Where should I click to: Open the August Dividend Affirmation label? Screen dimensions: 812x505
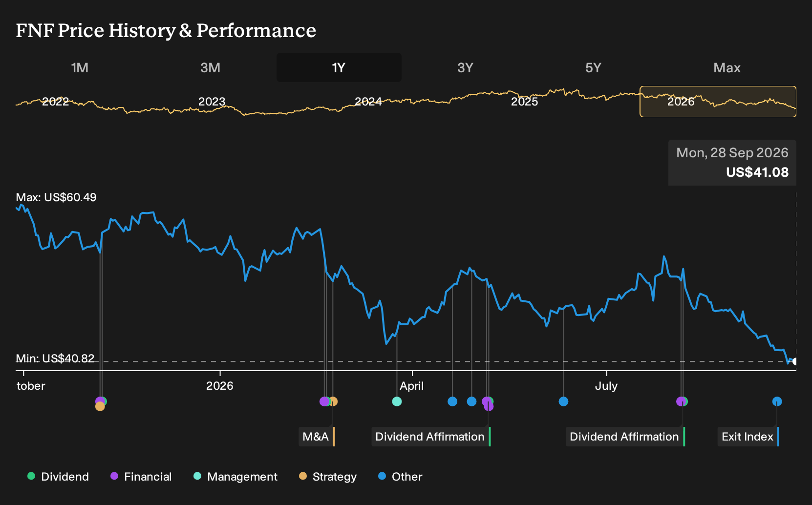(625, 437)
